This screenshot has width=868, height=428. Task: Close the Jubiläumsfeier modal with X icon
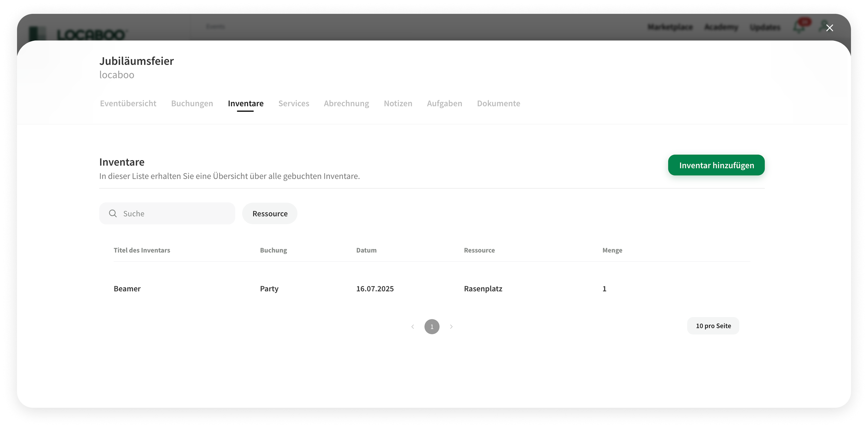(829, 28)
